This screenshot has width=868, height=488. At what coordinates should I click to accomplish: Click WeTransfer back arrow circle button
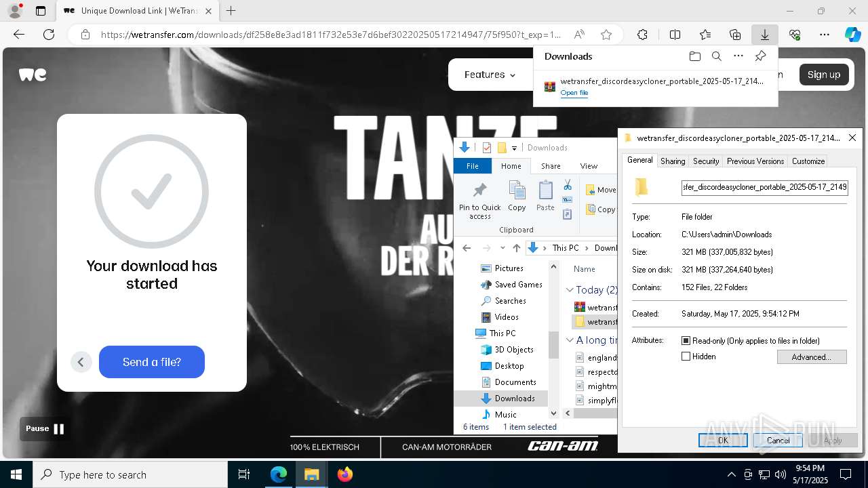[81, 362]
